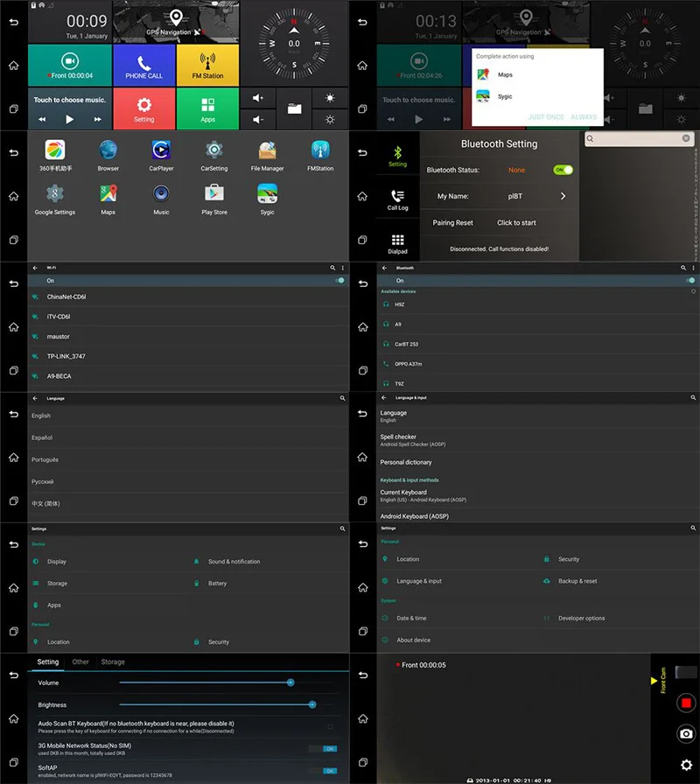
Task: Enable Auto Scan BT Keyboard checkbox
Action: [x=330, y=726]
